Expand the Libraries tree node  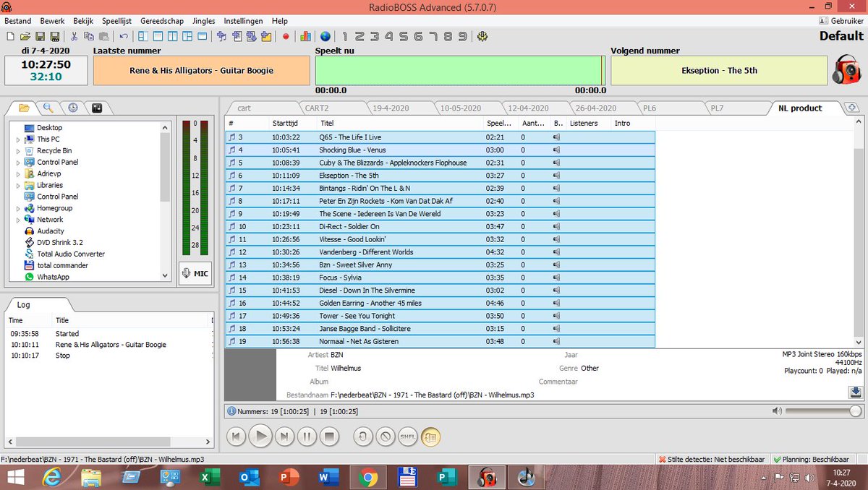18,186
